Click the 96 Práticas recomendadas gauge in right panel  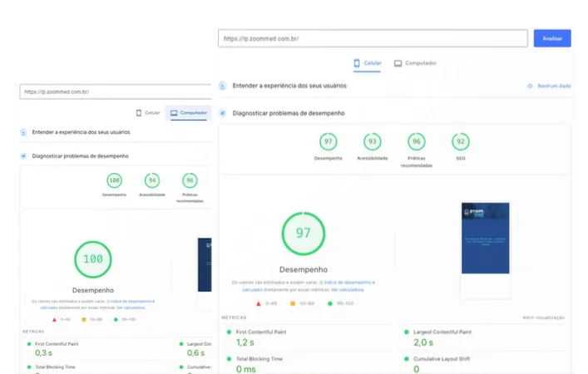(416, 141)
